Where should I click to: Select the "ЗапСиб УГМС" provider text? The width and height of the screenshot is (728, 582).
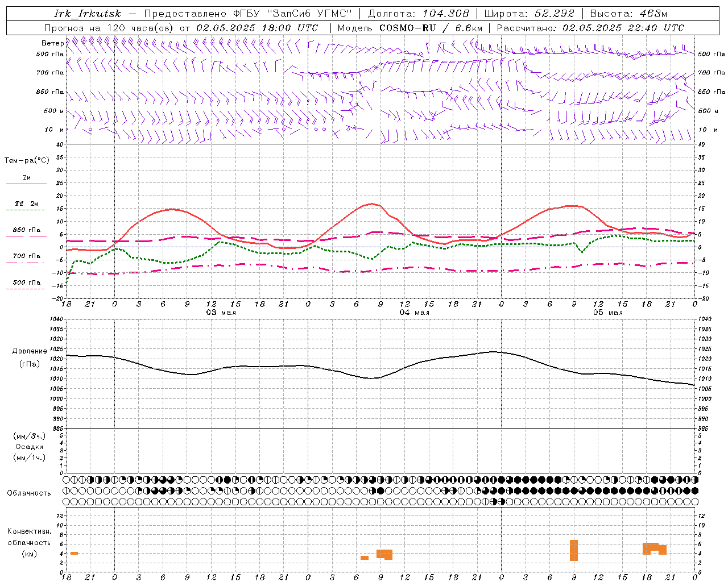pyautogui.click(x=309, y=14)
